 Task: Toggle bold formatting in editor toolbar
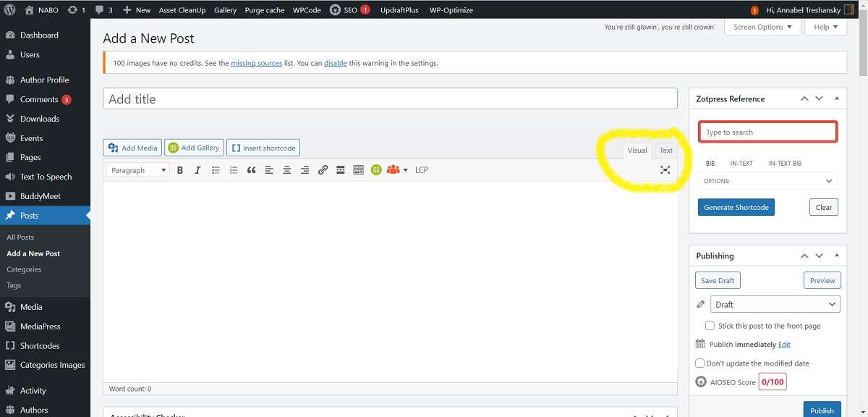click(179, 170)
